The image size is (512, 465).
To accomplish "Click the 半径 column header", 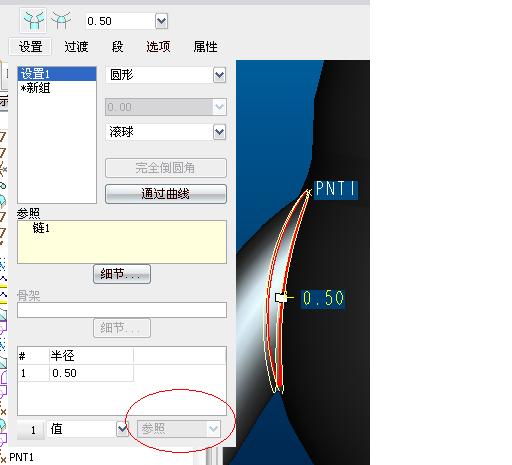I will [x=91, y=356].
